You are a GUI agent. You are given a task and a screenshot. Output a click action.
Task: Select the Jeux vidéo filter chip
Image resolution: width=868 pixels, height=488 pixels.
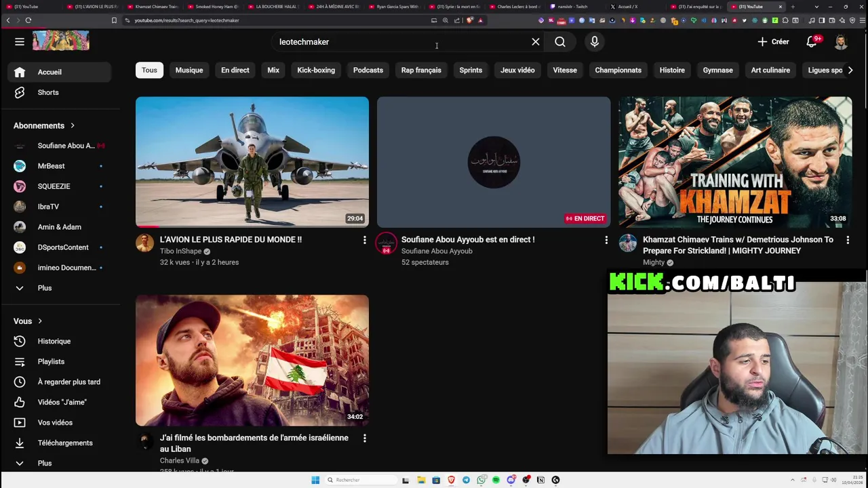pos(517,70)
